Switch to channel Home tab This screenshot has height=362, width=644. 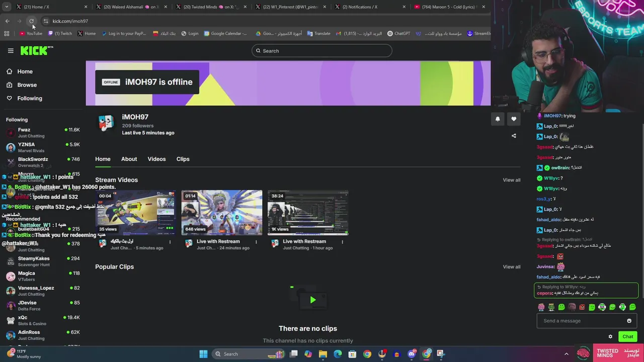103,159
